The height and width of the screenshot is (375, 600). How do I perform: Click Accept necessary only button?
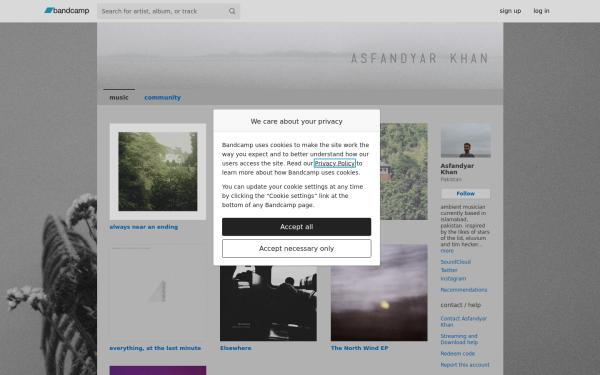pyautogui.click(x=297, y=248)
